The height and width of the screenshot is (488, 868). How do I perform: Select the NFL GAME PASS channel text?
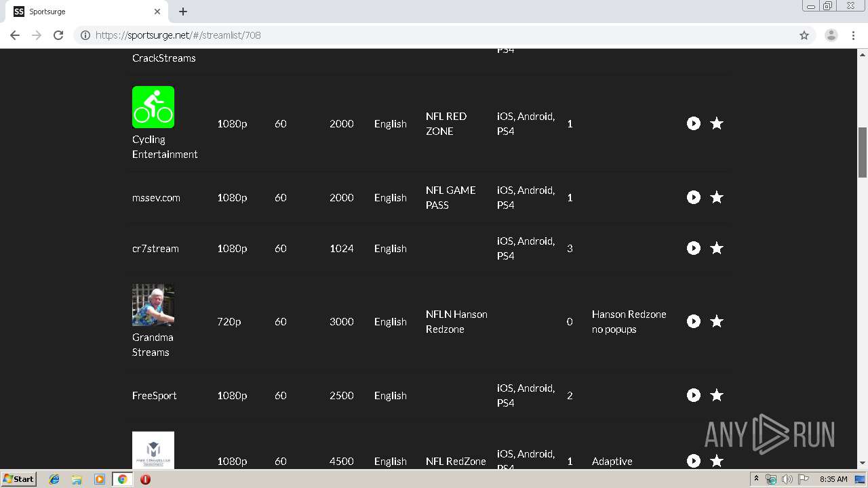pos(450,198)
